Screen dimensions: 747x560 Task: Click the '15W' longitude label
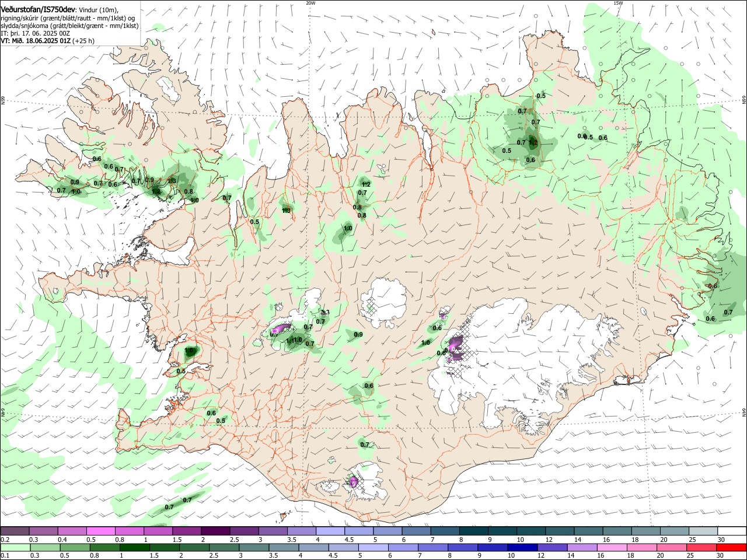coord(618,3)
